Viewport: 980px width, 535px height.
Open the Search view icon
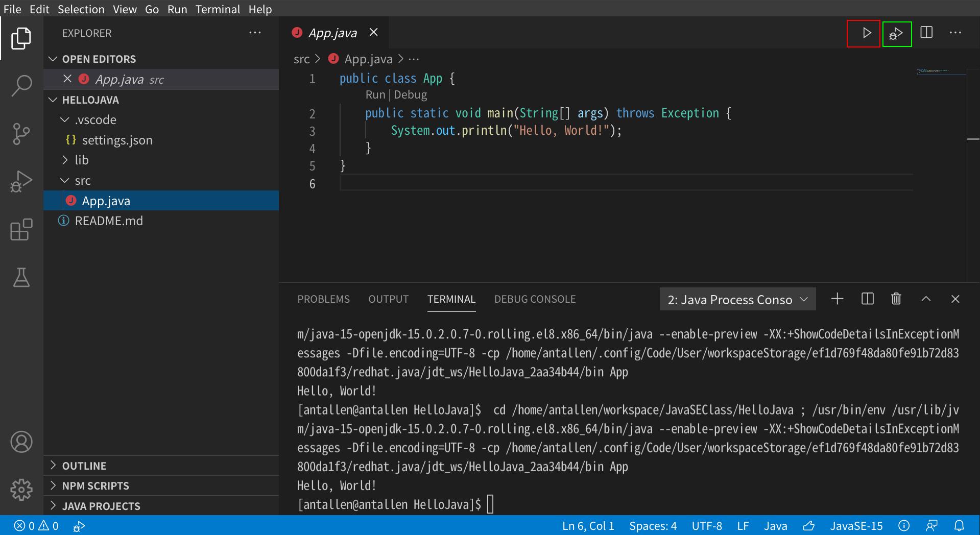[21, 86]
